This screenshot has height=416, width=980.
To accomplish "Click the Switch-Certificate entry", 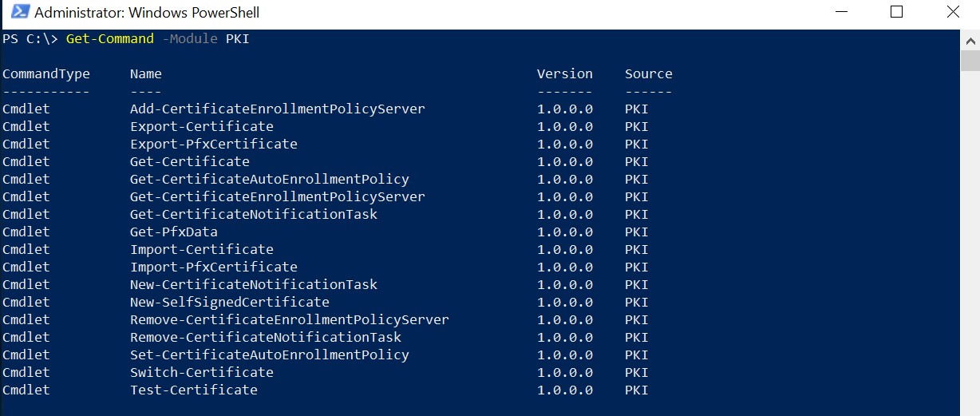I will [202, 372].
